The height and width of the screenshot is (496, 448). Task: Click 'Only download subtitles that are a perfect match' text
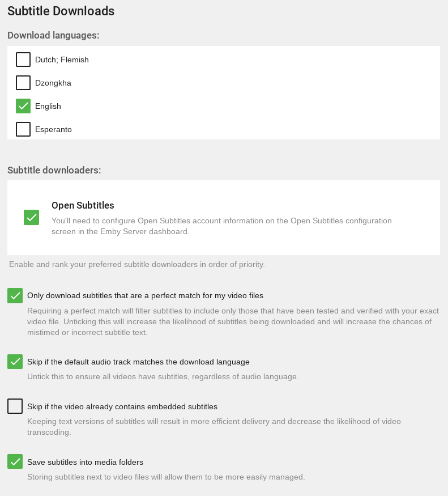[x=145, y=295]
